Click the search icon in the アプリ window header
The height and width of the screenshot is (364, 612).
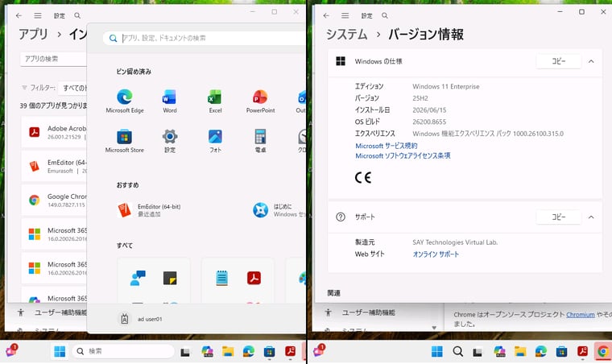click(77, 15)
